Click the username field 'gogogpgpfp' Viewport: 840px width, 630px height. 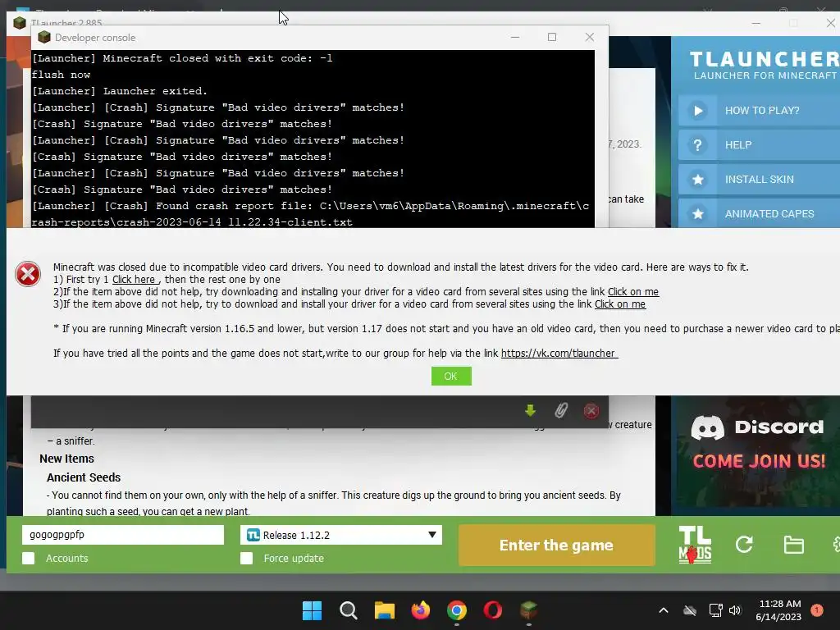point(123,535)
